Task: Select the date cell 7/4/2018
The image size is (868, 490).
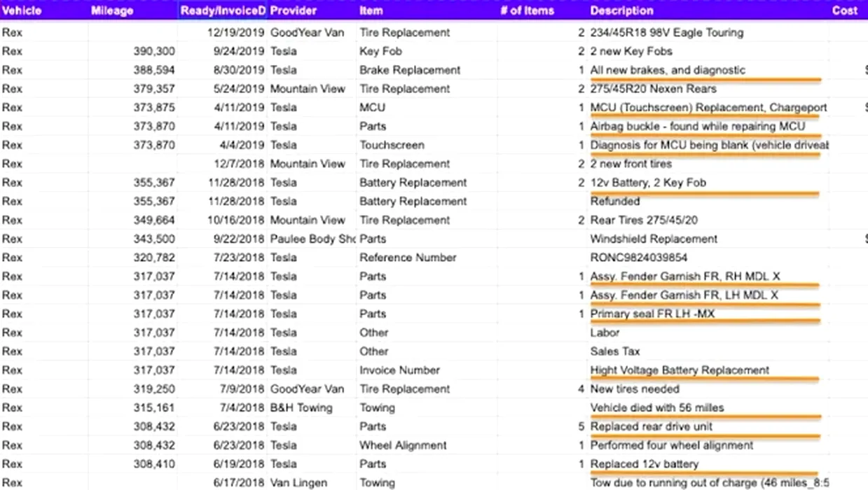Action: tap(242, 407)
